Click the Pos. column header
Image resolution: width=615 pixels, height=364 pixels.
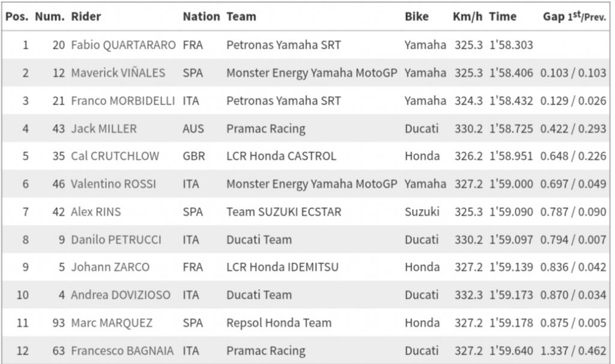17,17
